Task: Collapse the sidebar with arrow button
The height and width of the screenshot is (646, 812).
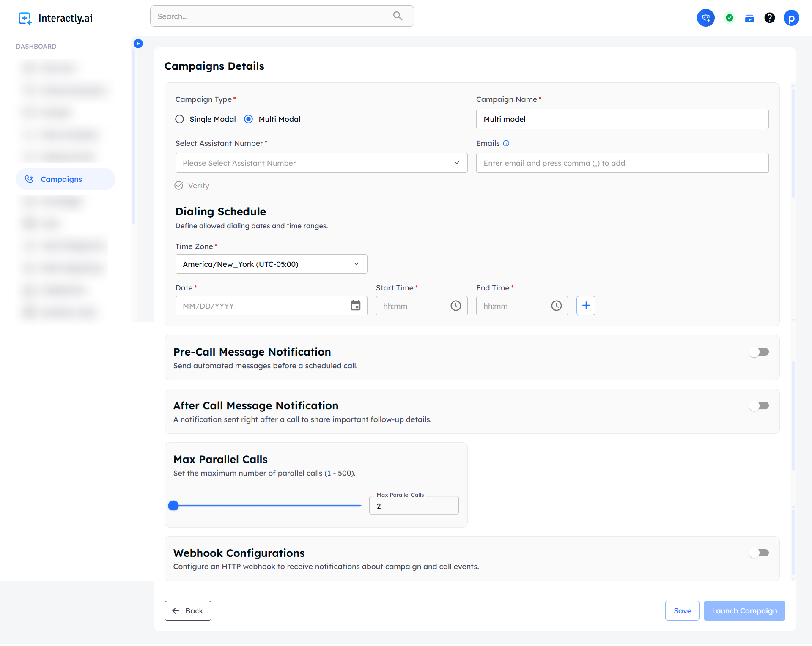Action: coord(138,44)
